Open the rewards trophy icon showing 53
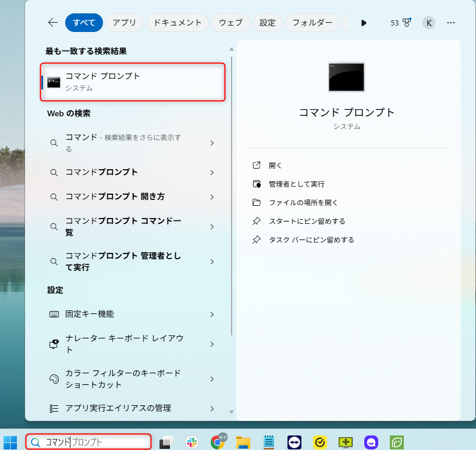476x450 pixels. 401,23
